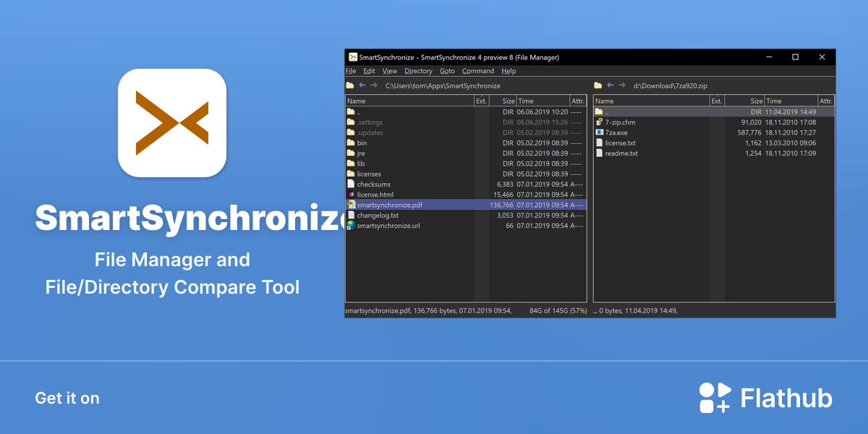Select the licenses folder icon
Viewport: 868px width, 434px height.
(351, 174)
